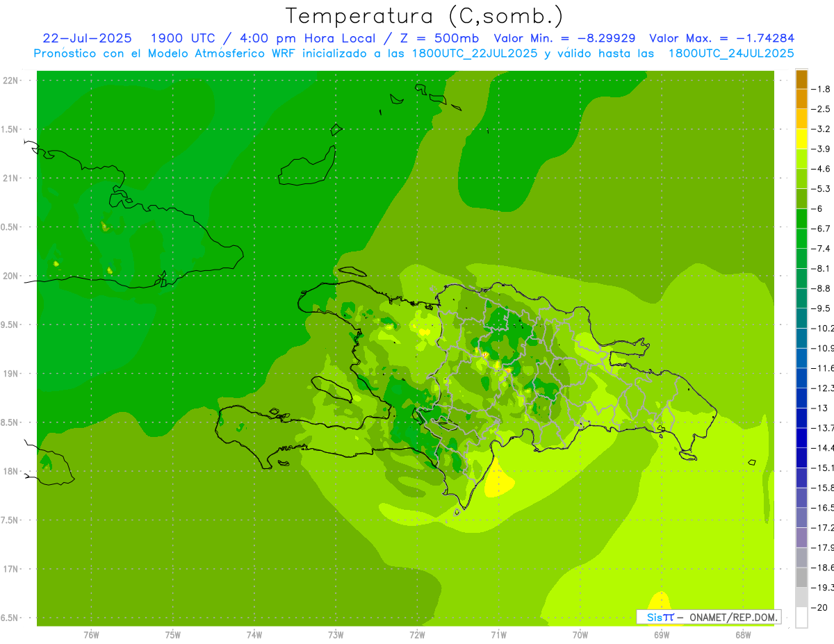
Task: Pick the green swatch between -6 and -6.7
Action: [801, 219]
